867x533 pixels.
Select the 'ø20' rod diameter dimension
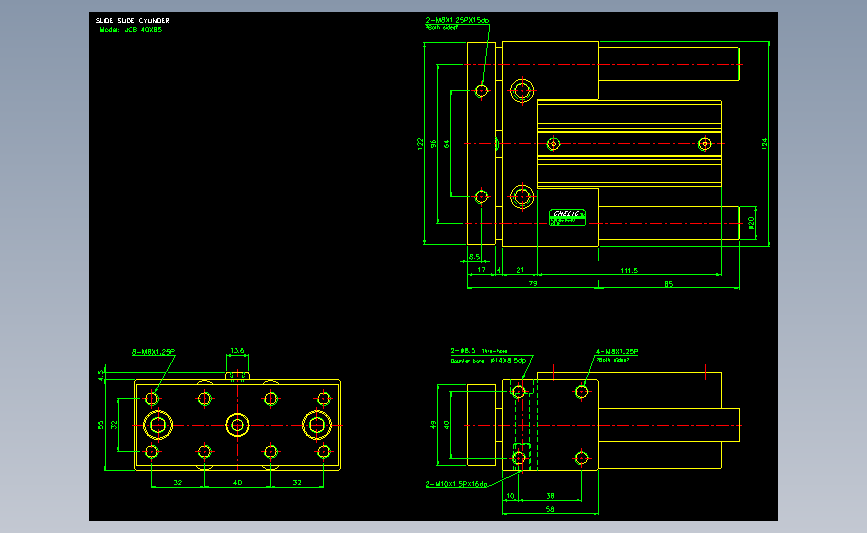[x=751, y=223]
